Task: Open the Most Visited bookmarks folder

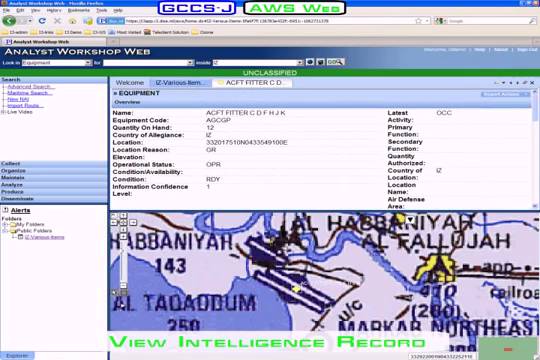Action: coord(125,32)
